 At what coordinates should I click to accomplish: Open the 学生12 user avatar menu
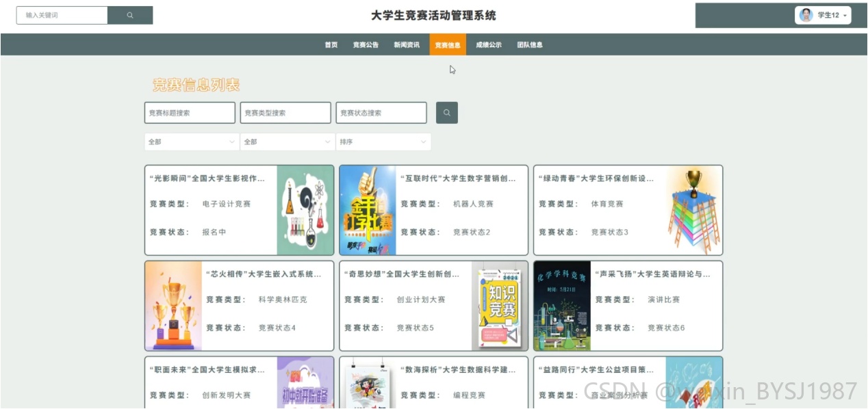click(x=823, y=15)
